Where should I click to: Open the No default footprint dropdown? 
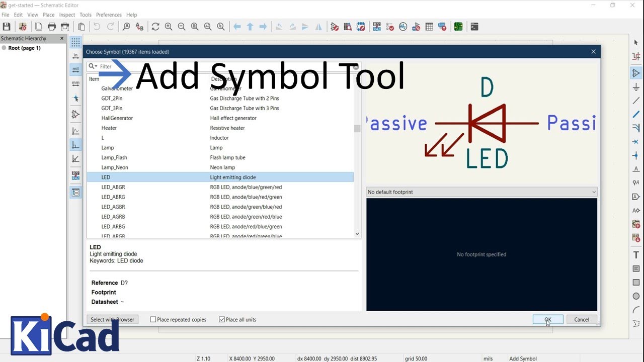coord(481,192)
